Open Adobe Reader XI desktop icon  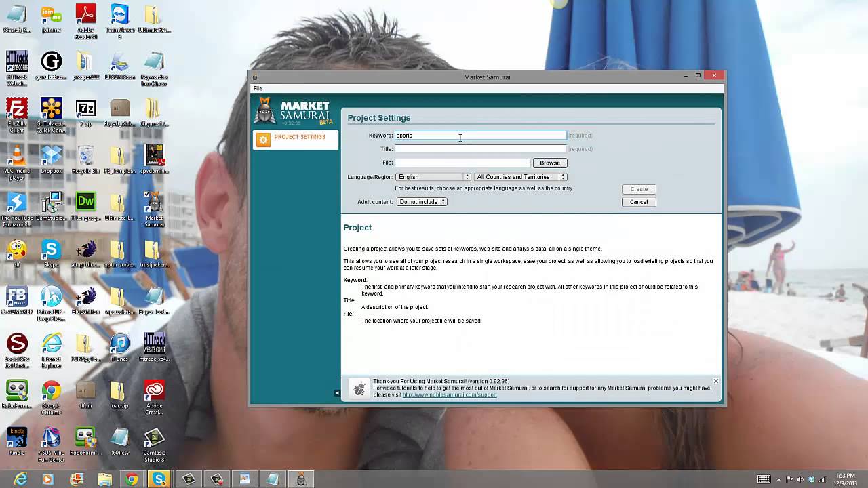(86, 22)
